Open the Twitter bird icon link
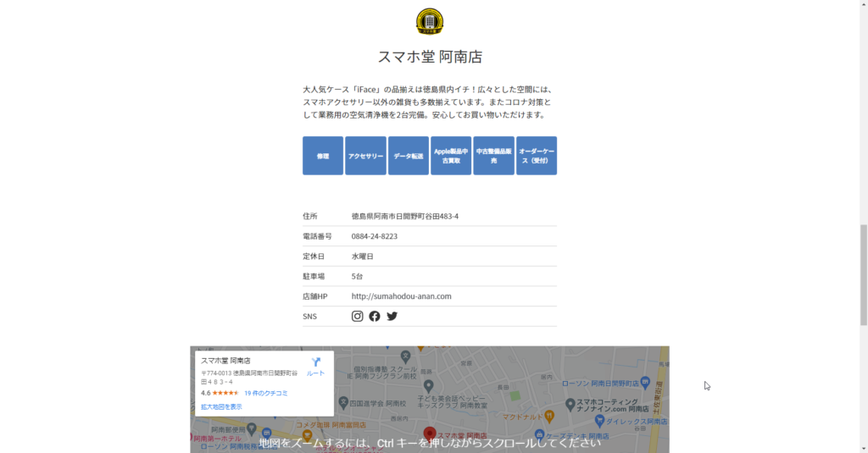 pos(392,316)
